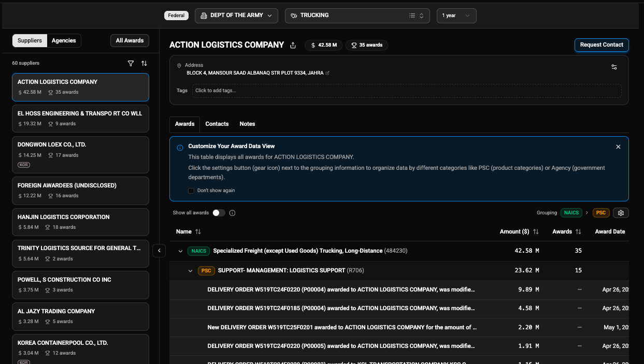Click the supplier list sort arrows icon

pyautogui.click(x=144, y=63)
